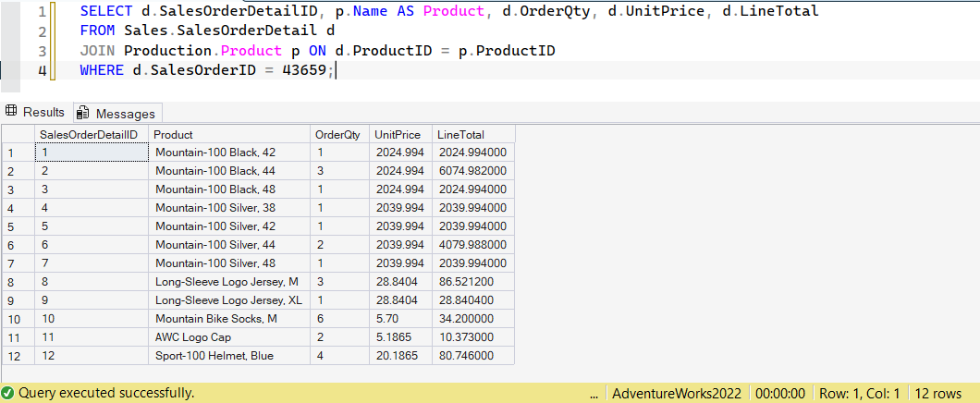The height and width of the screenshot is (403, 980).
Task: Click cell 'Mountain-100 Silver, 48'
Action: (229, 263)
